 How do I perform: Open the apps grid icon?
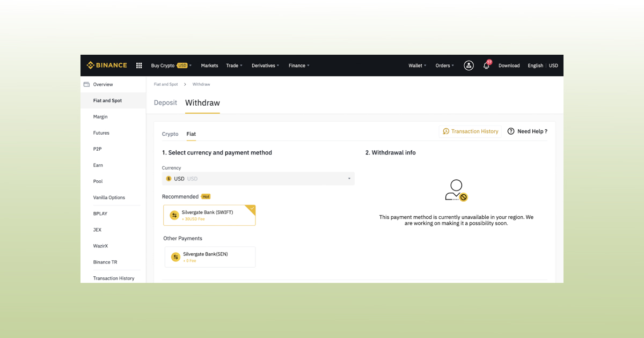pyautogui.click(x=138, y=65)
